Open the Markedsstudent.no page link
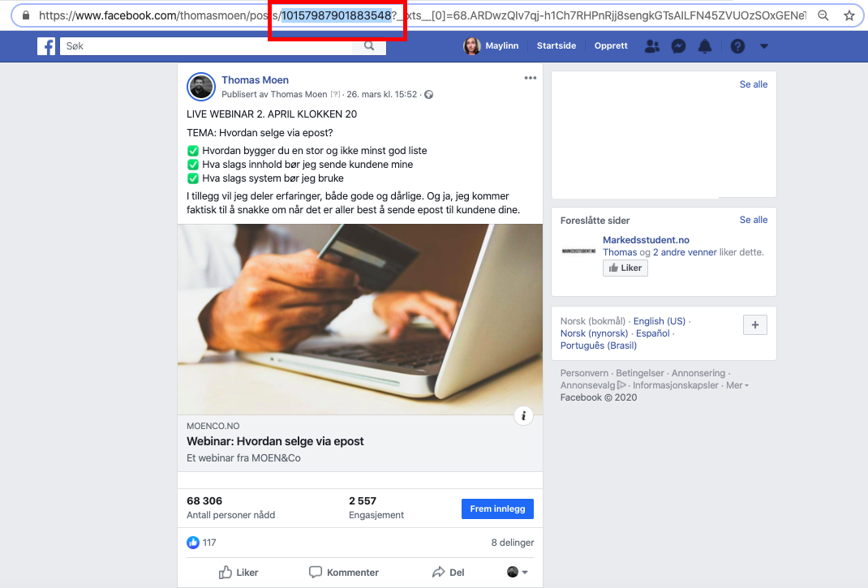Viewport: 868px width, 588px height. click(x=646, y=240)
